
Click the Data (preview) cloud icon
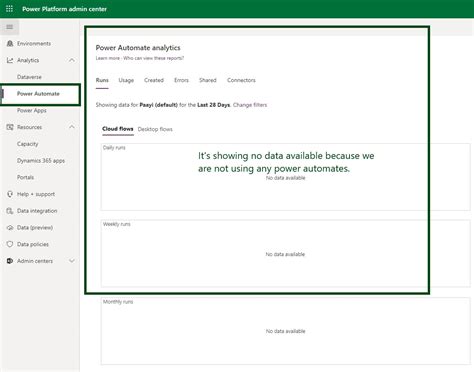tap(10, 227)
